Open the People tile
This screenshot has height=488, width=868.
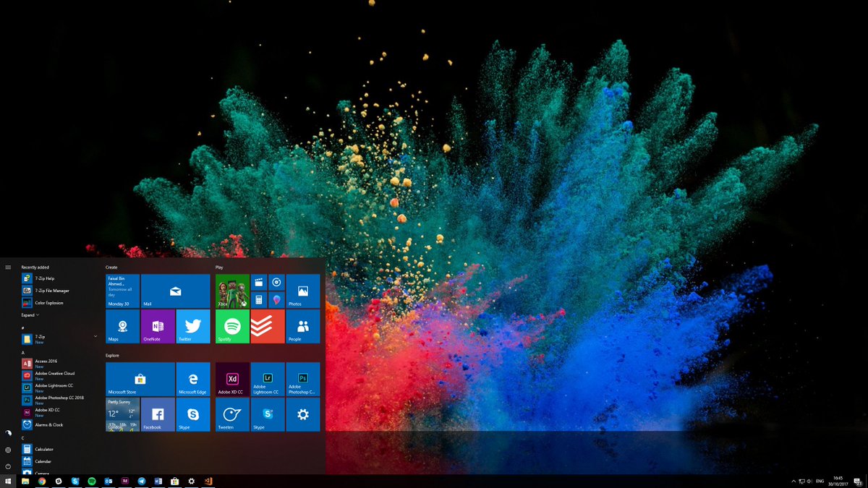303,326
